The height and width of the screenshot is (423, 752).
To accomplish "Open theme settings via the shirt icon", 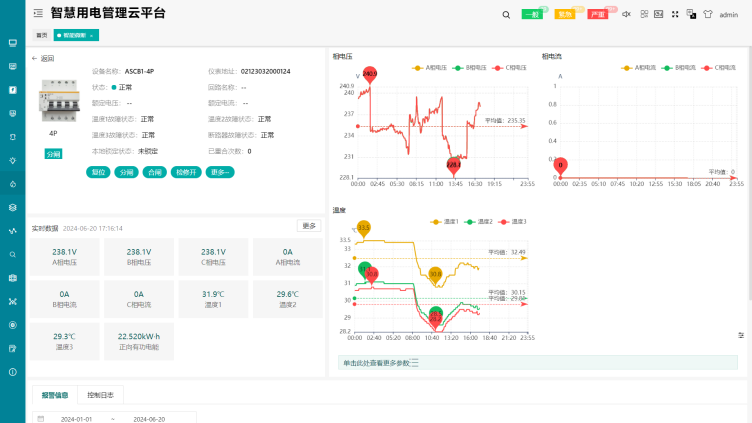I will [x=708, y=14].
